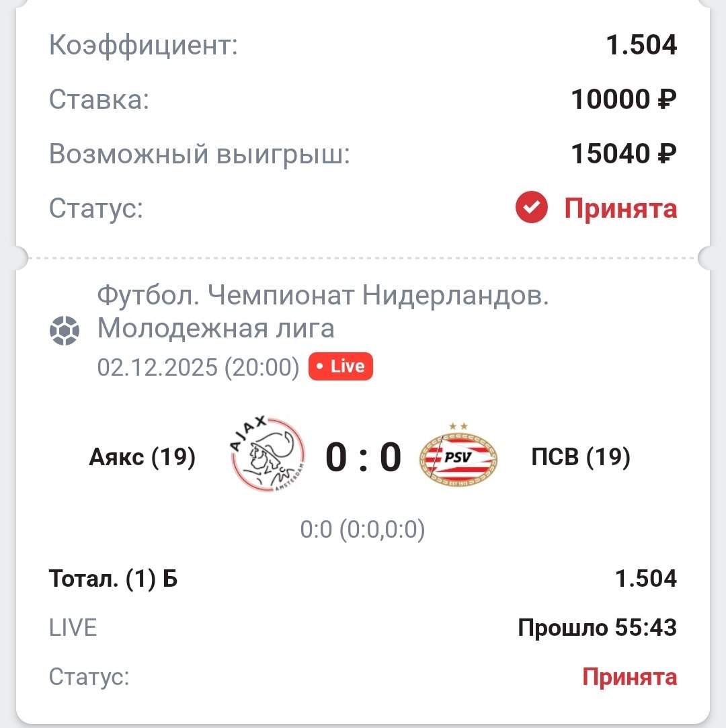Click the red checkmark status icon
The image size is (726, 728).
(x=532, y=209)
